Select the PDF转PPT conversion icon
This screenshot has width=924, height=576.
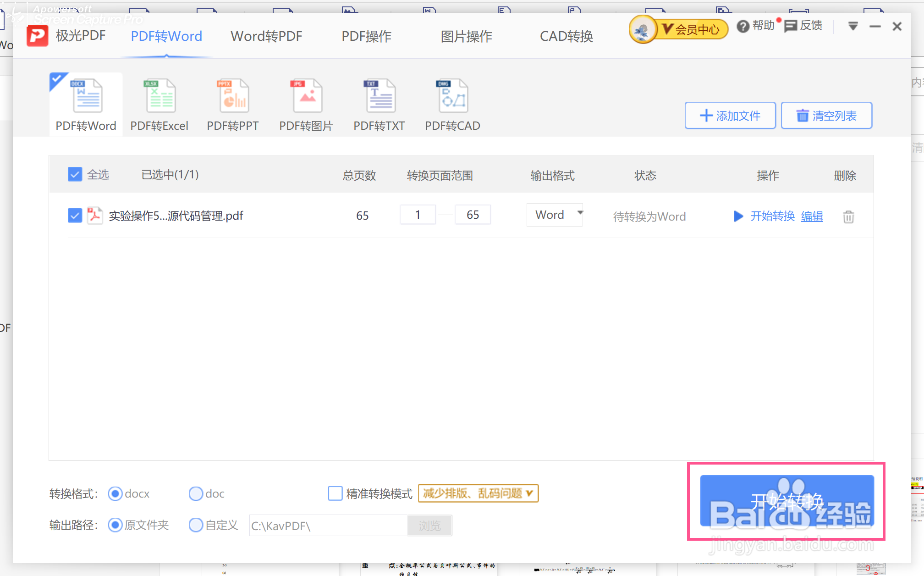pos(233,104)
